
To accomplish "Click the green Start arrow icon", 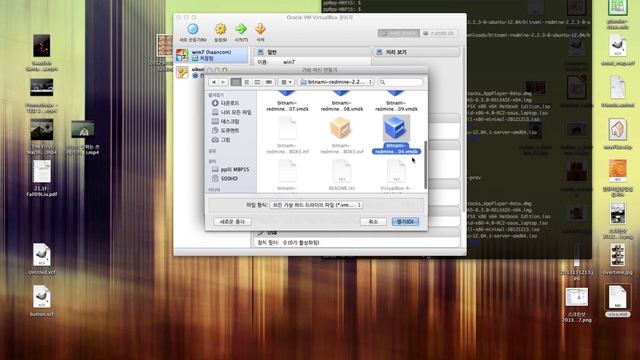I will [241, 29].
